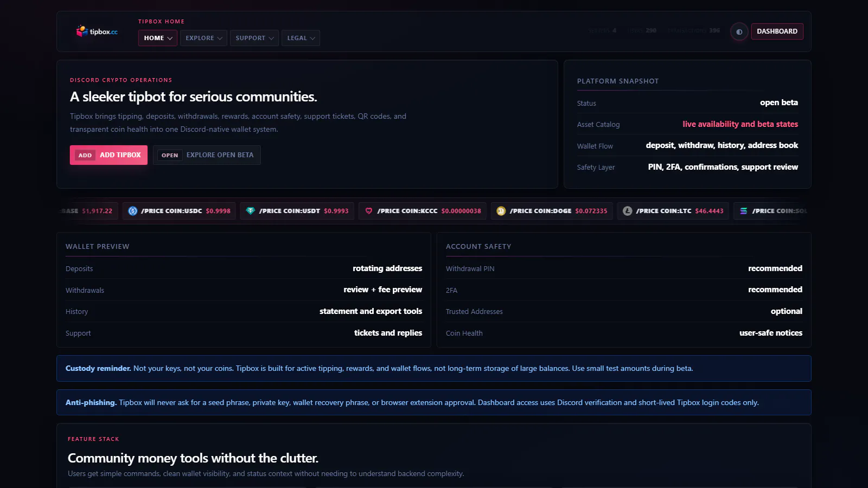Click the Transactions 396 stat in header
This screenshot has width=868, height=488.
(694, 31)
